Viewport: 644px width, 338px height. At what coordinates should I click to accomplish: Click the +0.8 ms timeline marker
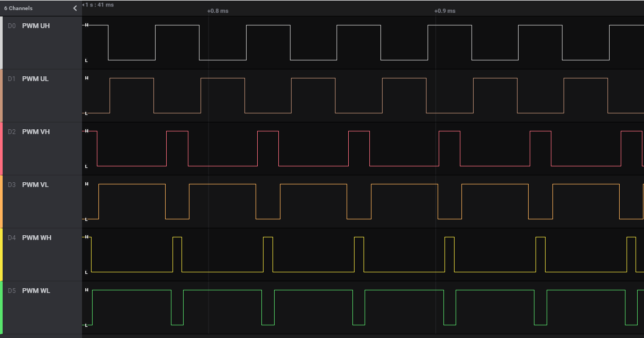click(217, 11)
